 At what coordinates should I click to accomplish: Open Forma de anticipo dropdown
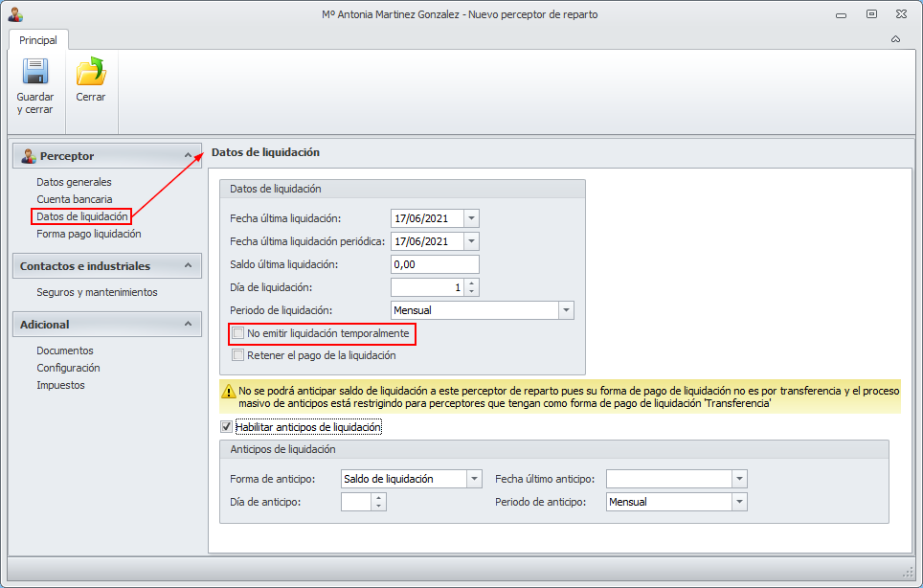coord(474,479)
